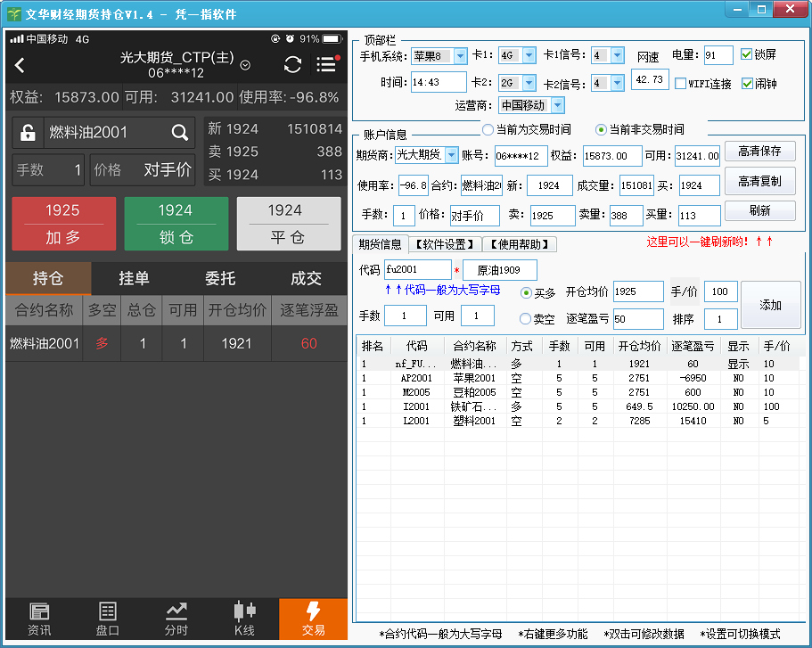
Task: Select the AP2001 苹果2001 table row
Action: (578, 378)
